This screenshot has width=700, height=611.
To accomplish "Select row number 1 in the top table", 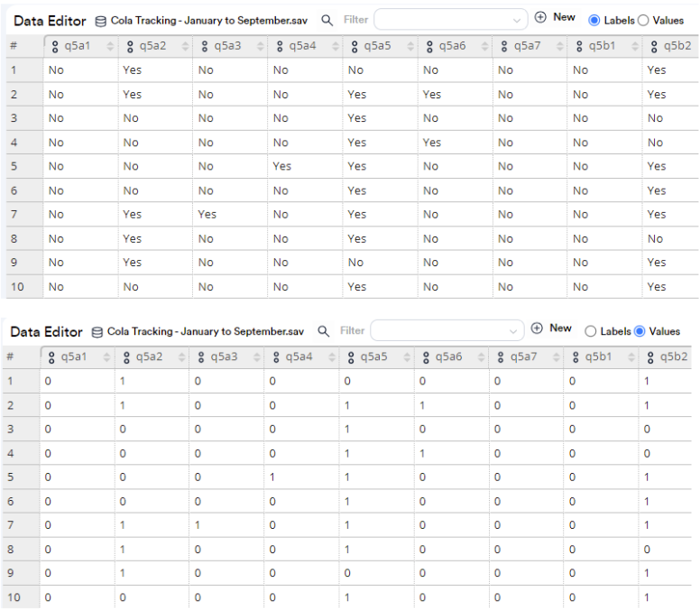I will tap(14, 70).
